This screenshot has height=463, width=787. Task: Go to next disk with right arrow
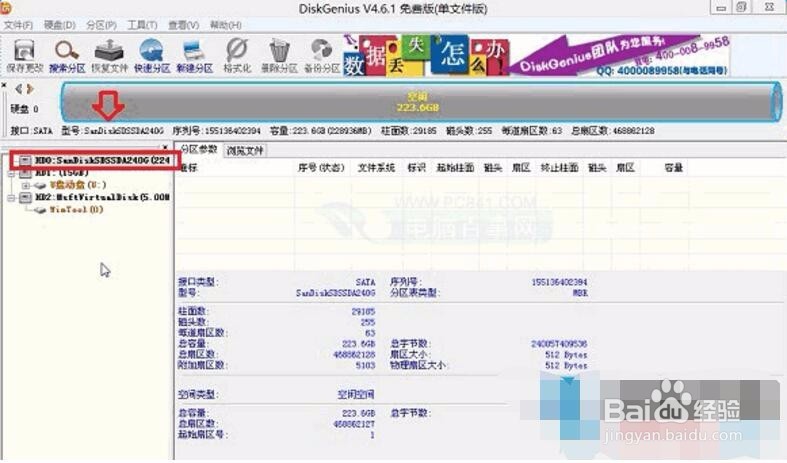pos(30,89)
